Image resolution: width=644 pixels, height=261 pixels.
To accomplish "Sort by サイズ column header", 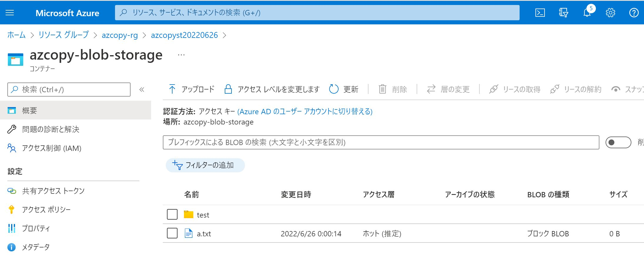I will click(618, 195).
